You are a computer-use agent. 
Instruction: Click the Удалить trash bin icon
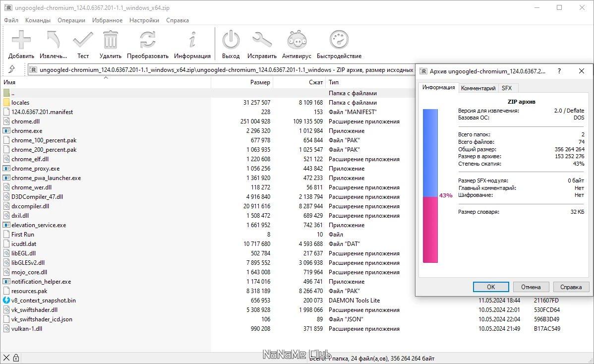110,40
